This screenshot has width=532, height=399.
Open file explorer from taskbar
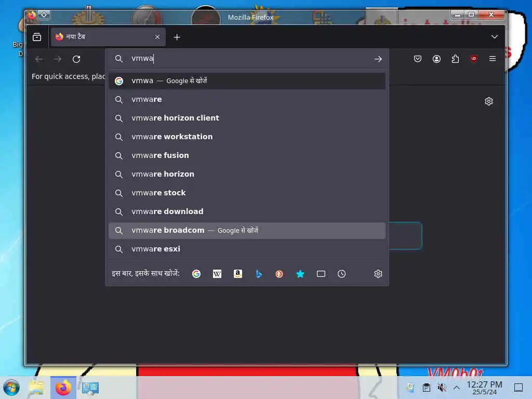[x=36, y=388]
